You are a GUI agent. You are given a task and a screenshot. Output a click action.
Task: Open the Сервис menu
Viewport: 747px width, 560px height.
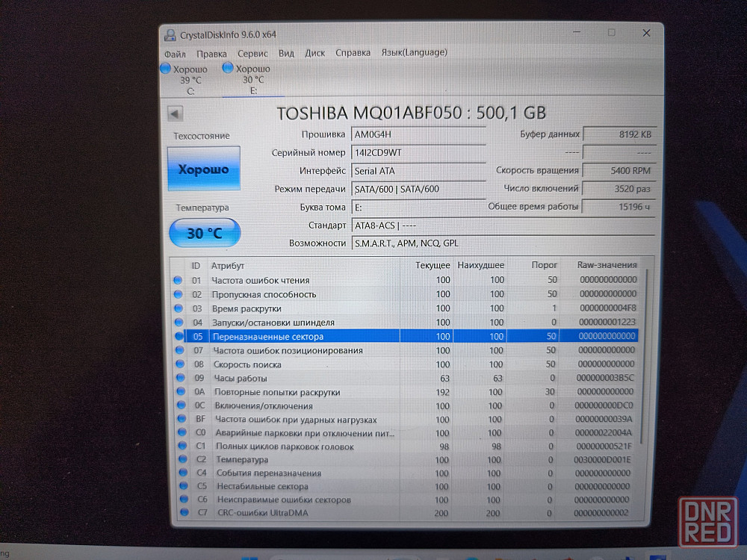click(x=252, y=53)
